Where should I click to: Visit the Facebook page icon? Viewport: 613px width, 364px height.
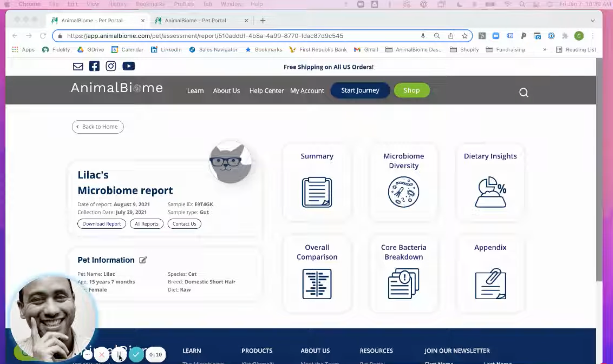(x=94, y=66)
